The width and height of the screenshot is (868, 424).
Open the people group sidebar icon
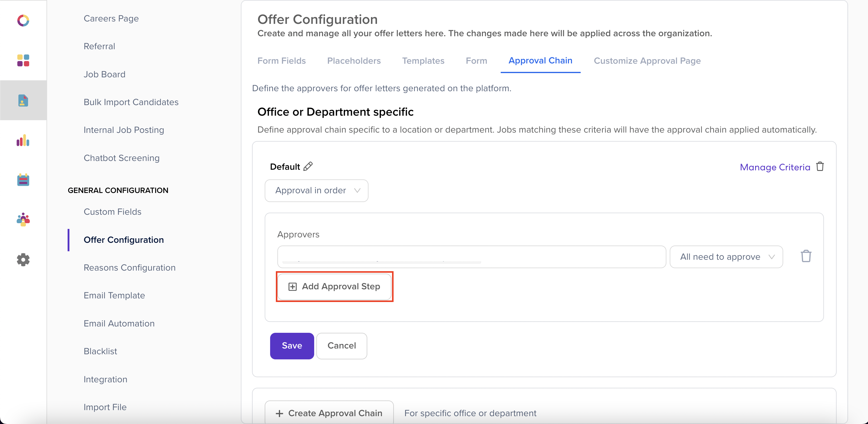click(23, 220)
